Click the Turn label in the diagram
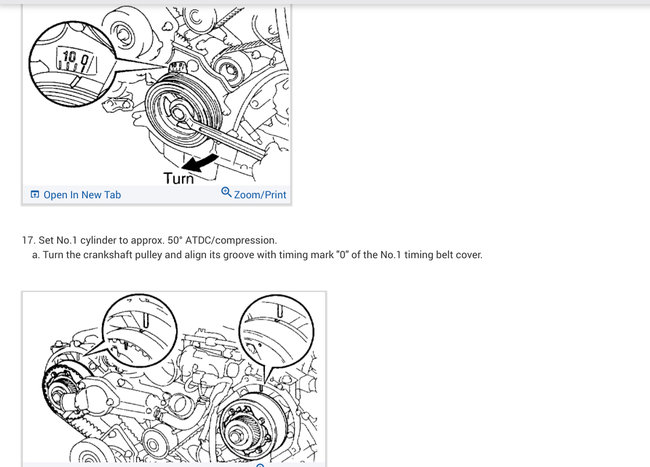The height and width of the screenshot is (467, 650). 179,179
